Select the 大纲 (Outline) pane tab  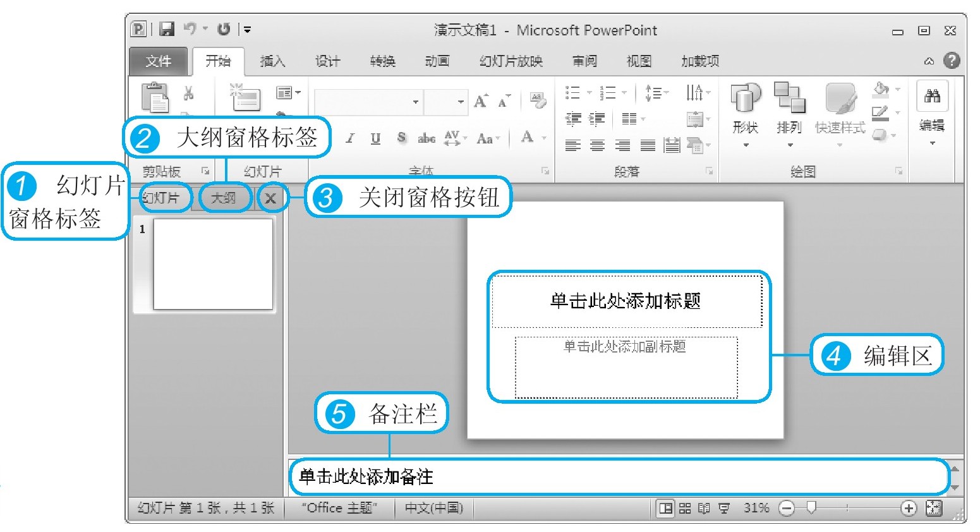click(223, 198)
